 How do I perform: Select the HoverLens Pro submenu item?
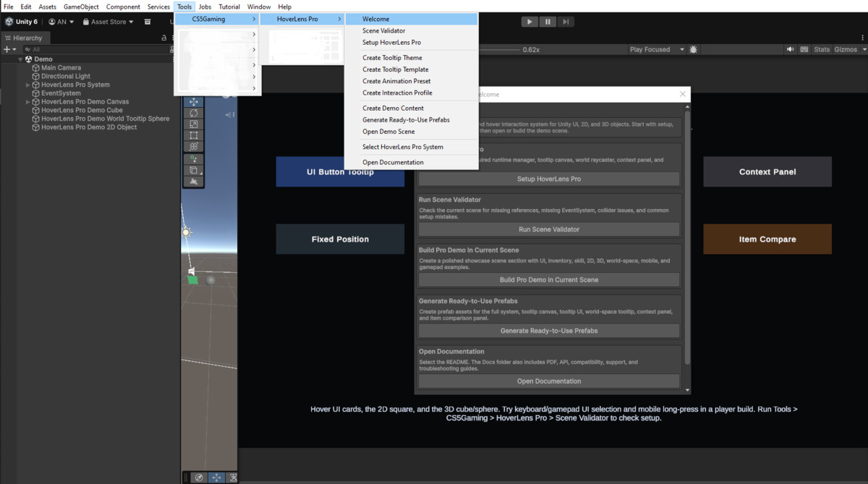(302, 19)
